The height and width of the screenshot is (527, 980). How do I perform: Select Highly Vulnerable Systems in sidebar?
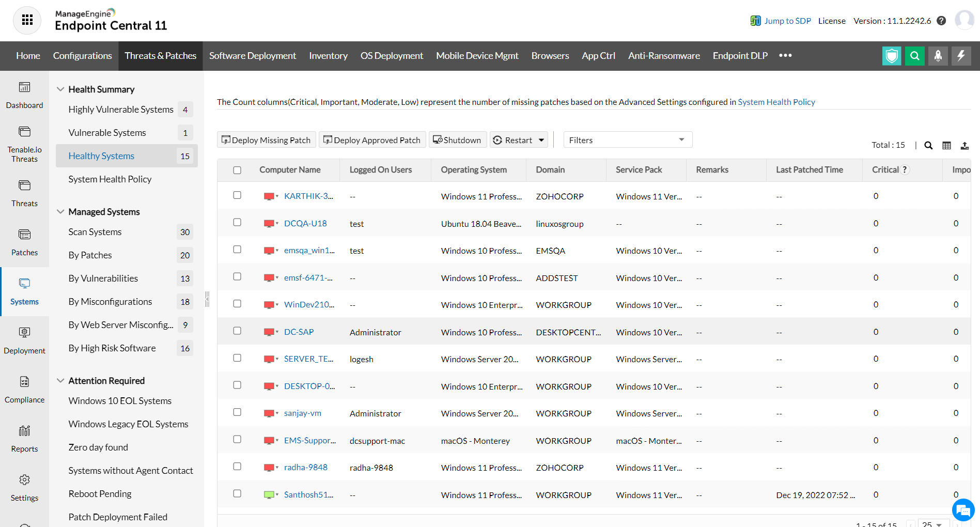pos(121,110)
